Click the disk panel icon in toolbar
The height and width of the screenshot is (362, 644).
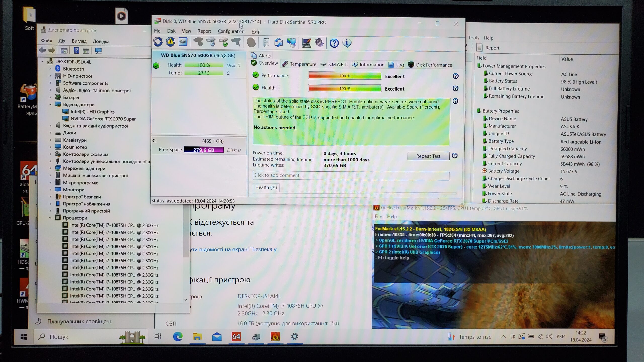183,42
